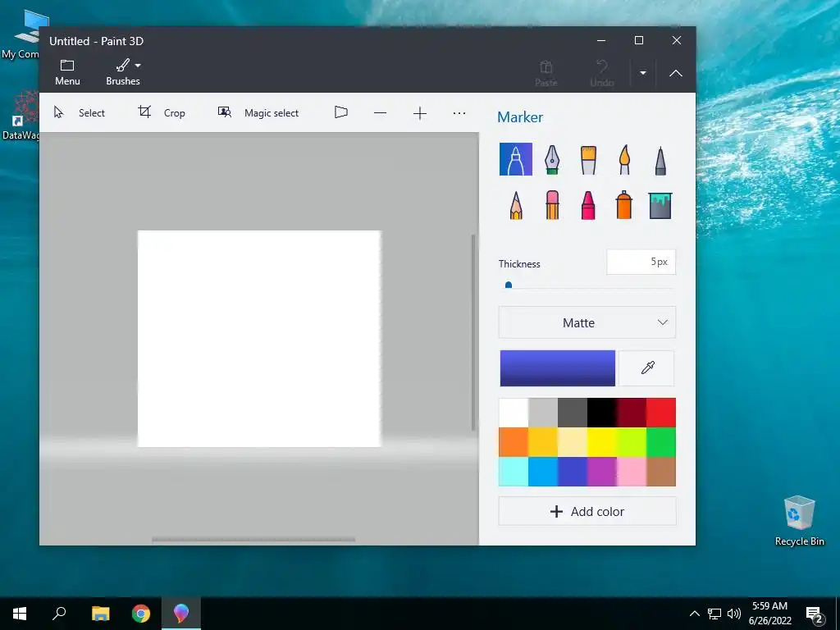The height and width of the screenshot is (630, 840).
Task: Select the Eraser tool
Action: [552, 205]
